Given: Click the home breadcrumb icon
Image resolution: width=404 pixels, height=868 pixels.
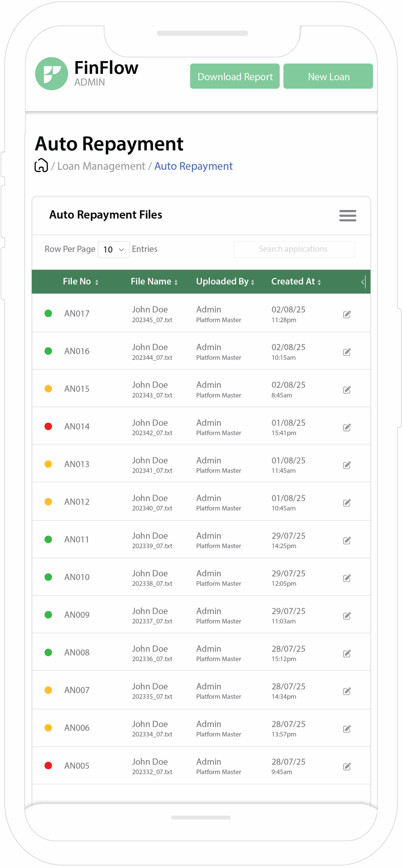Looking at the screenshot, I should pos(41,165).
